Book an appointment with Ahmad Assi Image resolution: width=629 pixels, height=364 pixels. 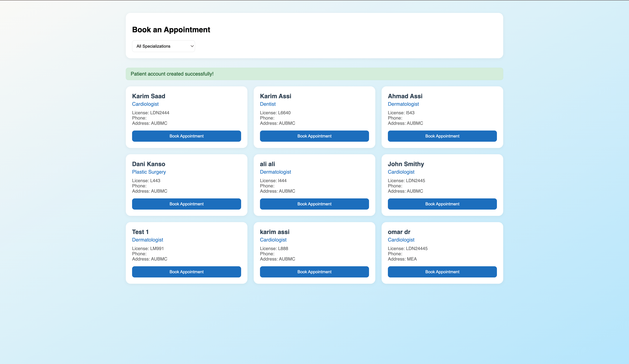point(442,136)
